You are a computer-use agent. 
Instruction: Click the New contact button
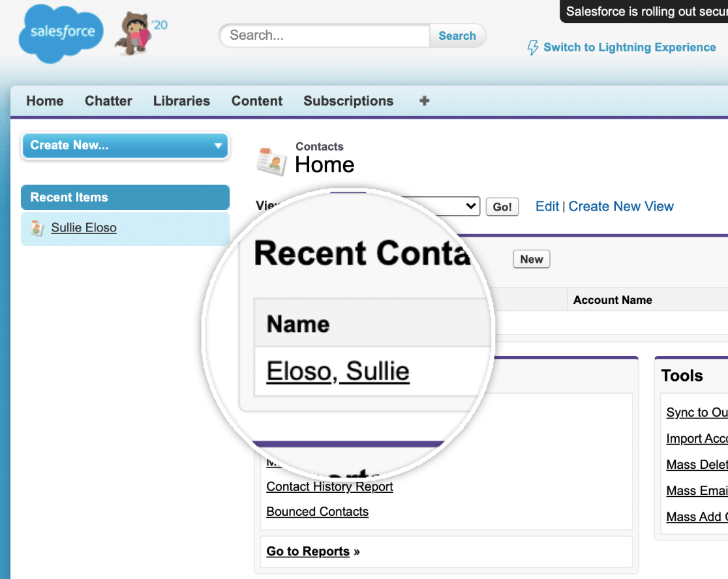point(531,260)
